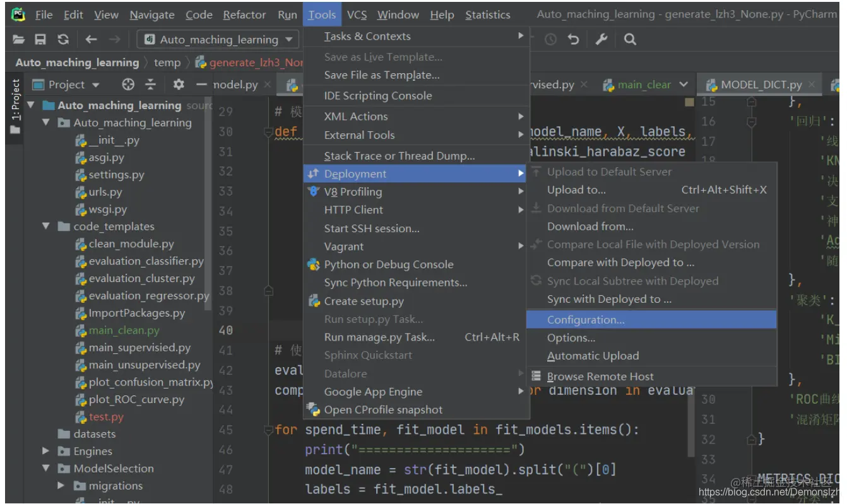Open the Auto_maching_learning run configuration dropdown
847x504 pixels.
click(x=218, y=39)
